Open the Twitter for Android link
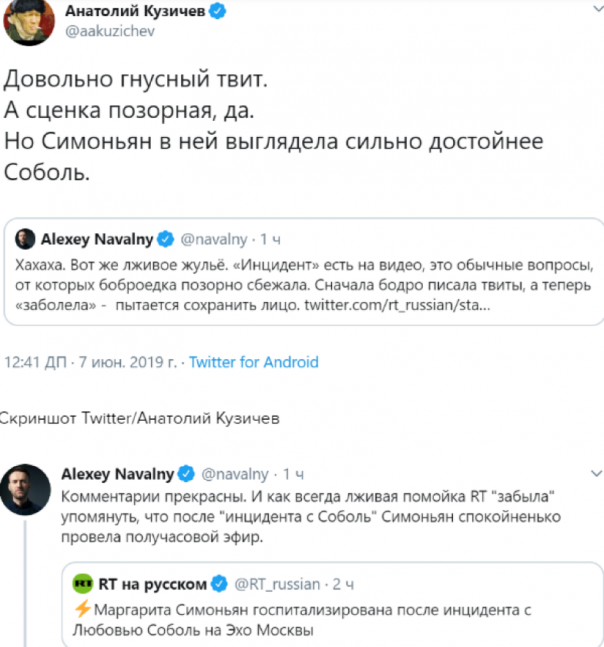The width and height of the screenshot is (604, 647). (253, 361)
